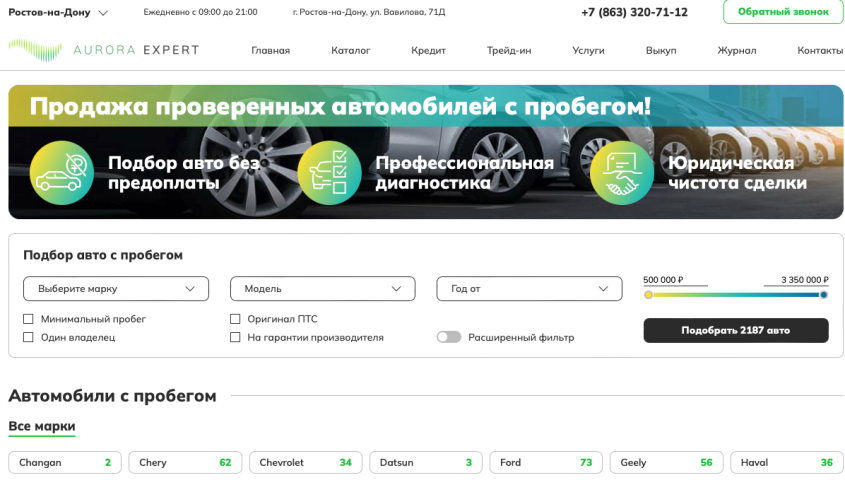Image resolution: width=845 pixels, height=480 pixels.
Task: Click the 500 000 ₽ minimum price field
Action: [675, 280]
